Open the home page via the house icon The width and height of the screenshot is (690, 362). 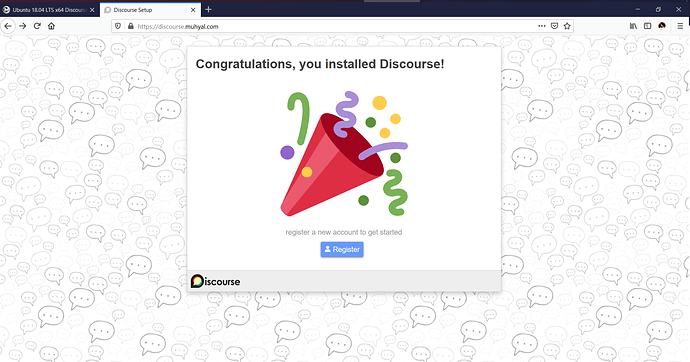(x=51, y=26)
